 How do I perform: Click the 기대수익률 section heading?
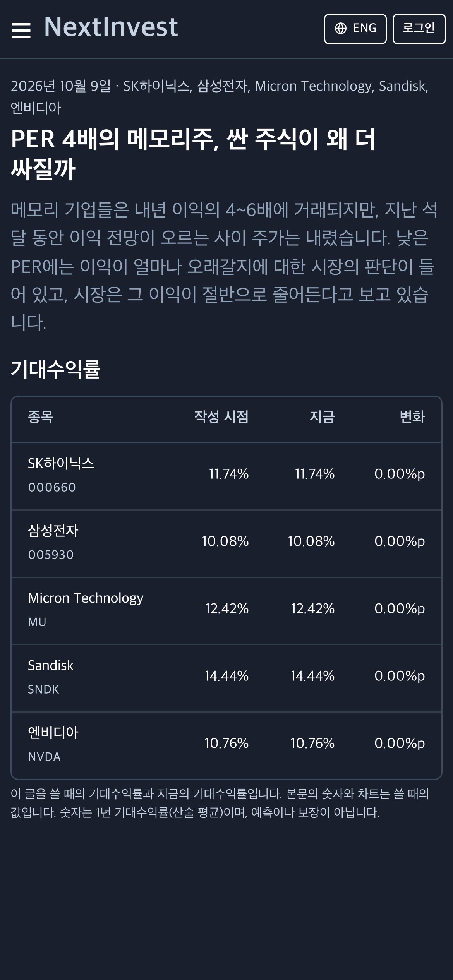point(56,369)
